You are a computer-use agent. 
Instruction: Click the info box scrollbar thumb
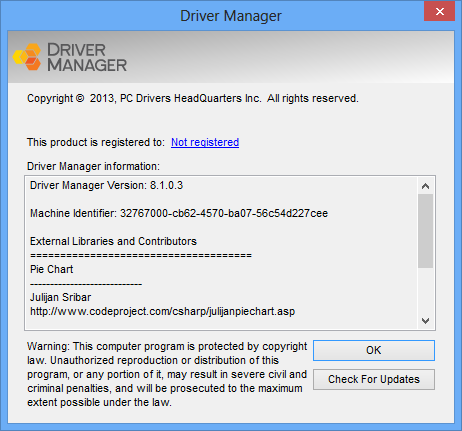click(x=425, y=231)
